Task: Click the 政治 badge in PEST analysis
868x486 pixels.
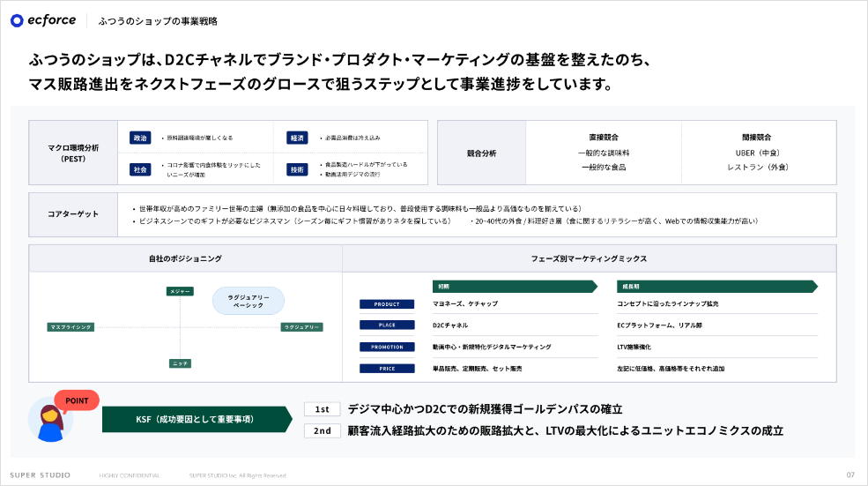Action: (x=140, y=138)
